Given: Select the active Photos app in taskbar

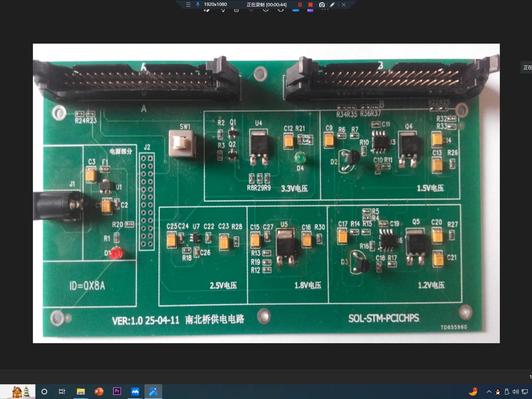Looking at the screenshot, I should coord(153,392).
